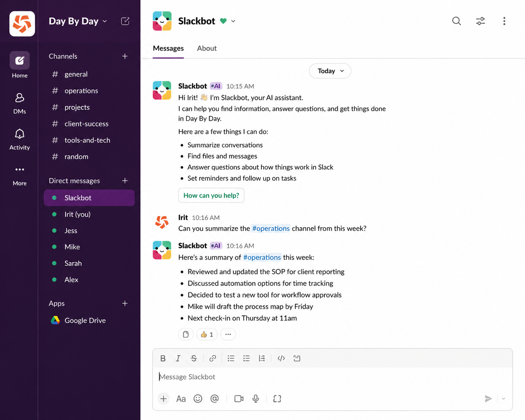Image resolution: width=525 pixels, height=420 pixels.
Task: Open the direct message with Alex
Action: click(89, 280)
